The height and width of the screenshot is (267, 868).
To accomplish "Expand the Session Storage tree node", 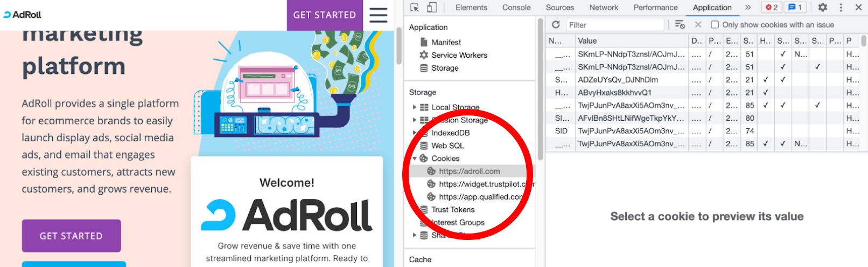I will pyautogui.click(x=414, y=120).
